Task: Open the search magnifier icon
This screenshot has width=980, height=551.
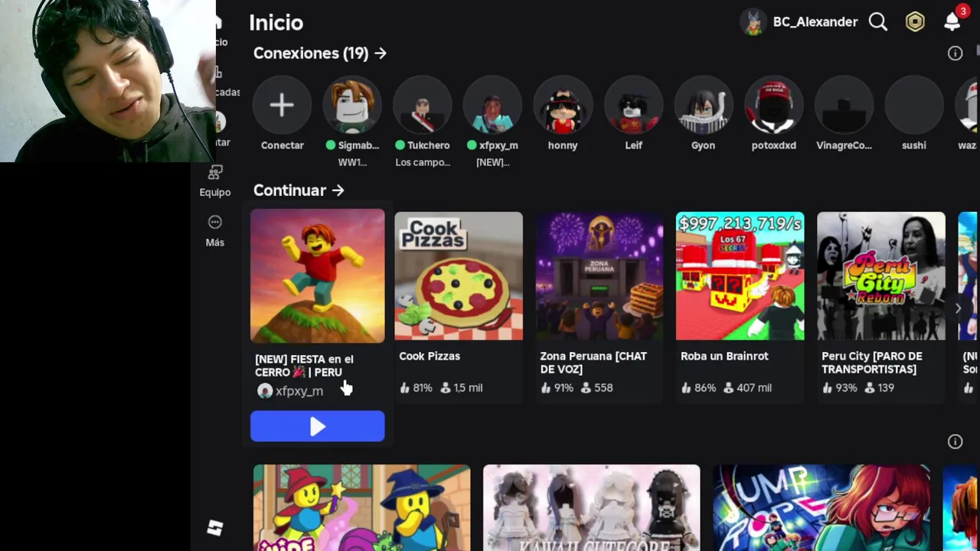Action: pyautogui.click(x=878, y=22)
